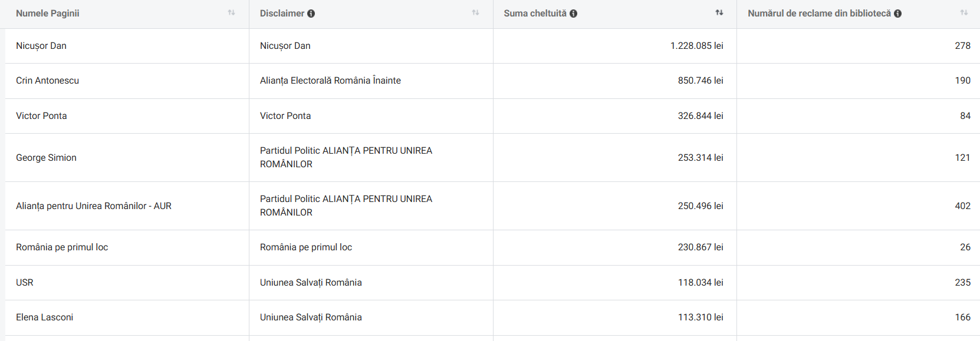Select the George Simion page row
Viewport: 980px width, 341px height.
point(46,158)
